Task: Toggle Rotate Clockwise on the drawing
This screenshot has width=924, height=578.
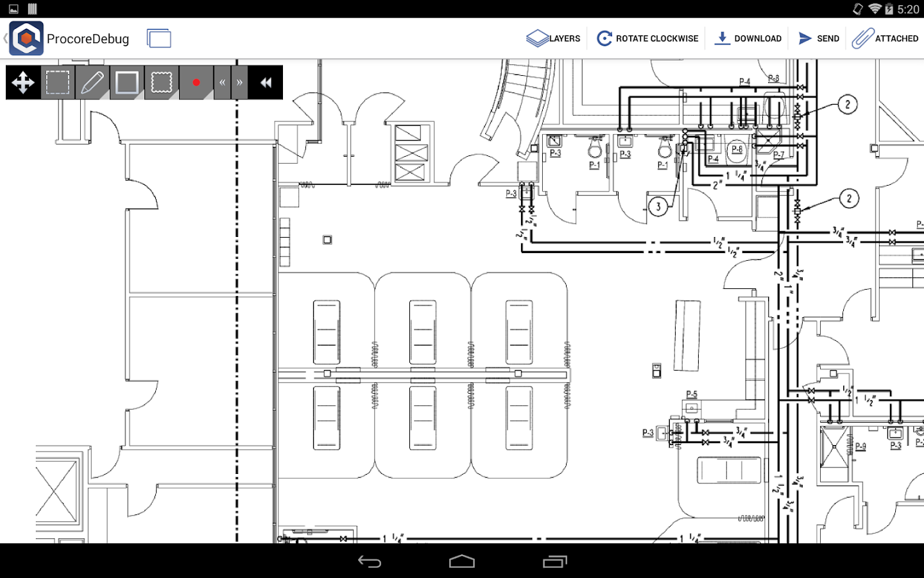Action: point(647,38)
